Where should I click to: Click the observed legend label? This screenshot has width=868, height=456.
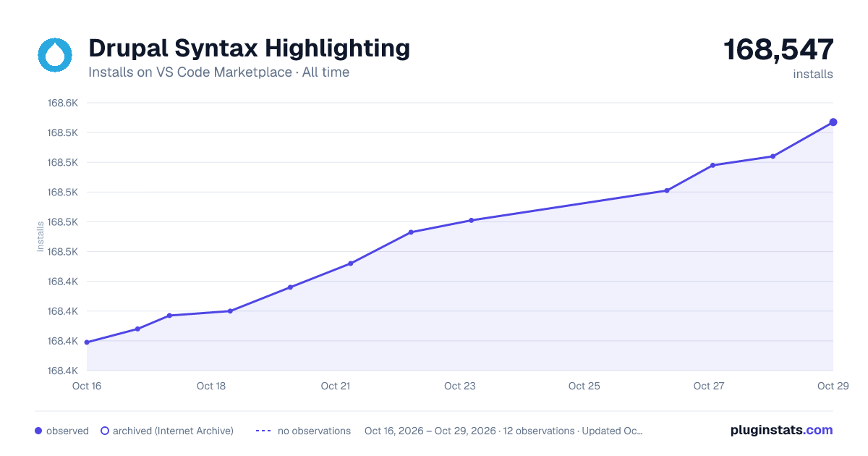[x=67, y=431]
